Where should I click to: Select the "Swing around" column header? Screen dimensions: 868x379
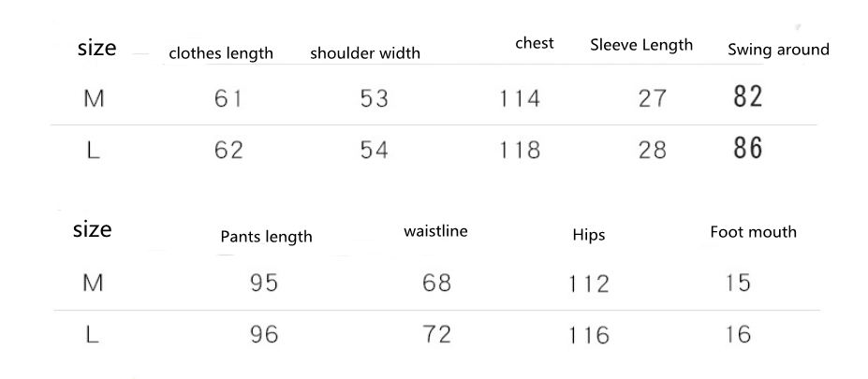[778, 50]
